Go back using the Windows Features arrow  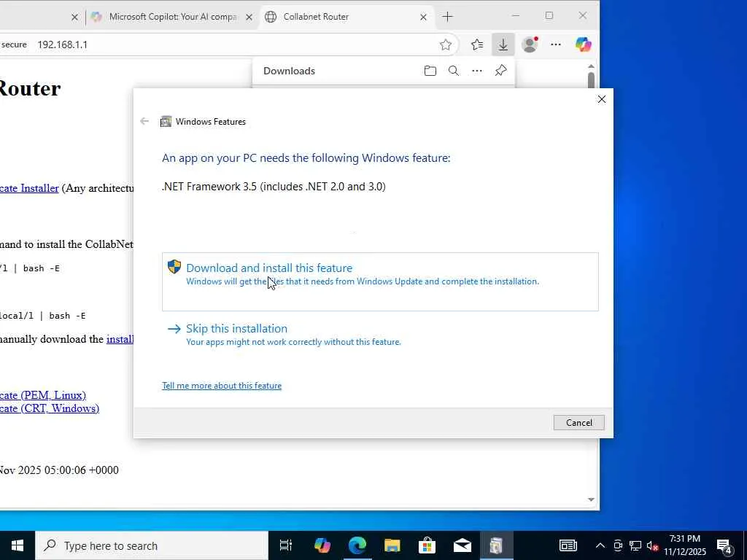tap(144, 122)
